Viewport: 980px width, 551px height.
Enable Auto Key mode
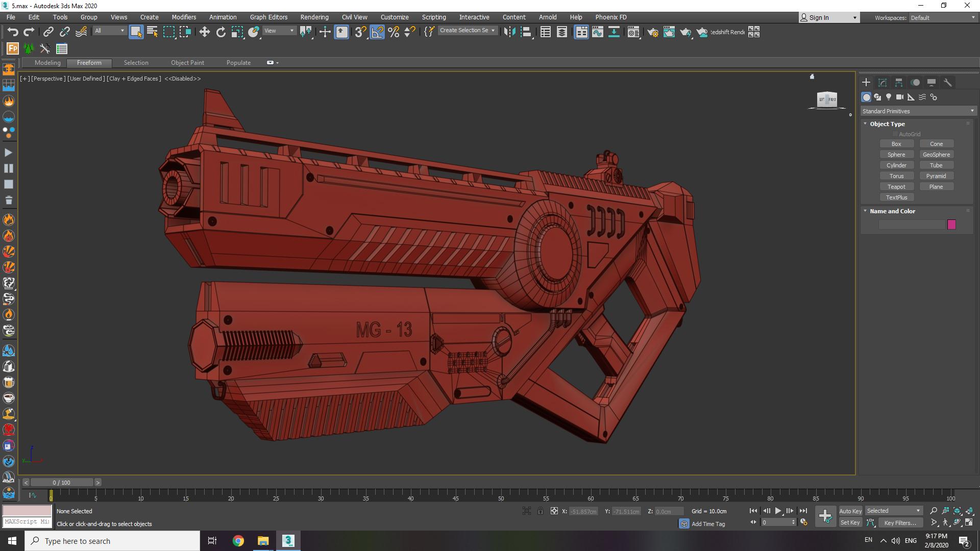pyautogui.click(x=850, y=511)
